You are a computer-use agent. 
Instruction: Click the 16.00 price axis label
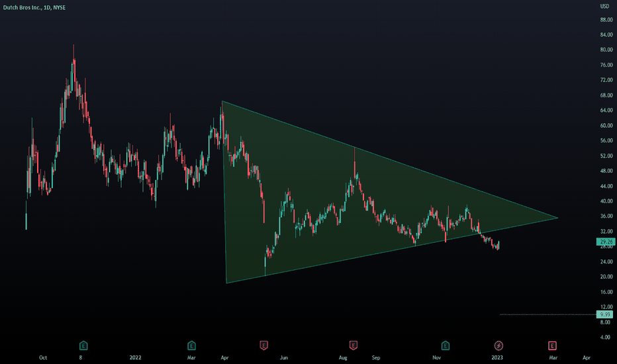[606, 292]
